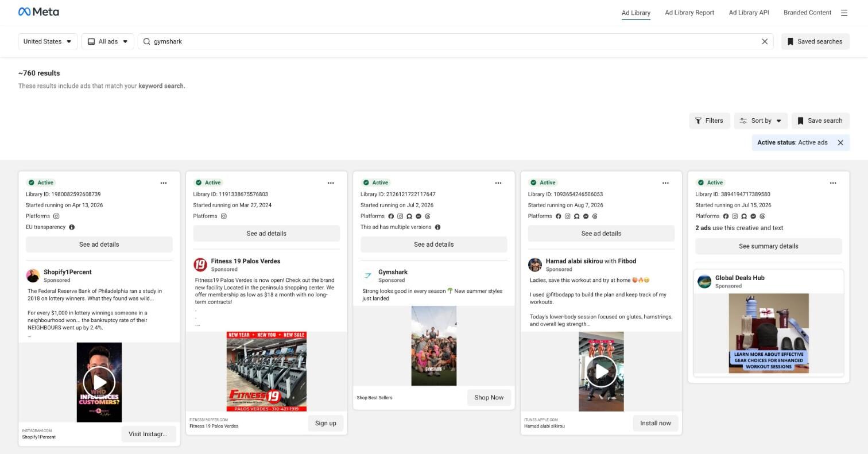Open the United States country dropdown

(48, 41)
